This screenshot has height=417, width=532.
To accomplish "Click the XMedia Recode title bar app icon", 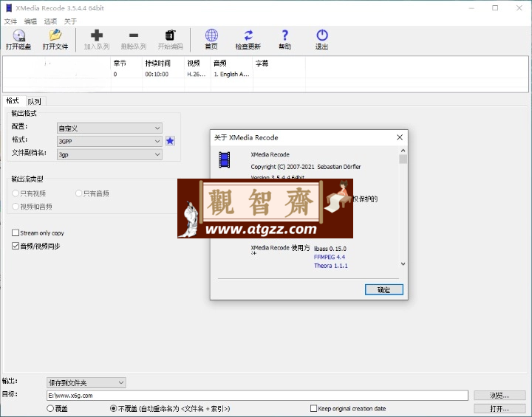I will (9, 8).
